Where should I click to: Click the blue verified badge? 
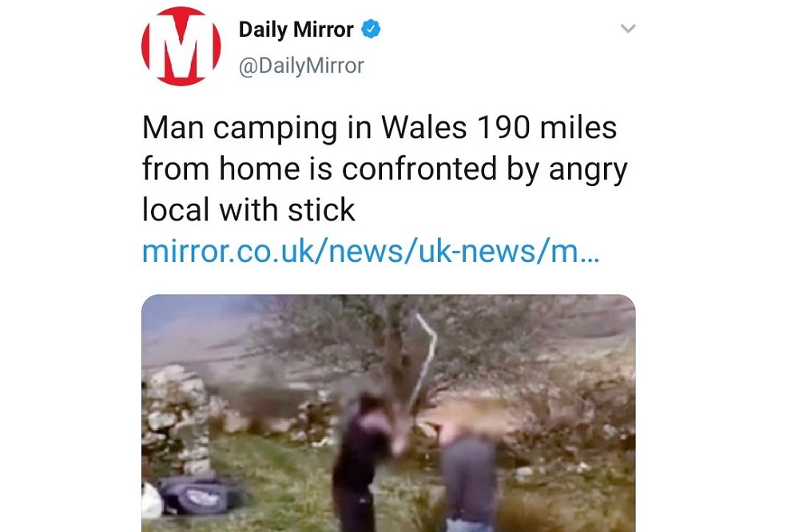(x=371, y=29)
